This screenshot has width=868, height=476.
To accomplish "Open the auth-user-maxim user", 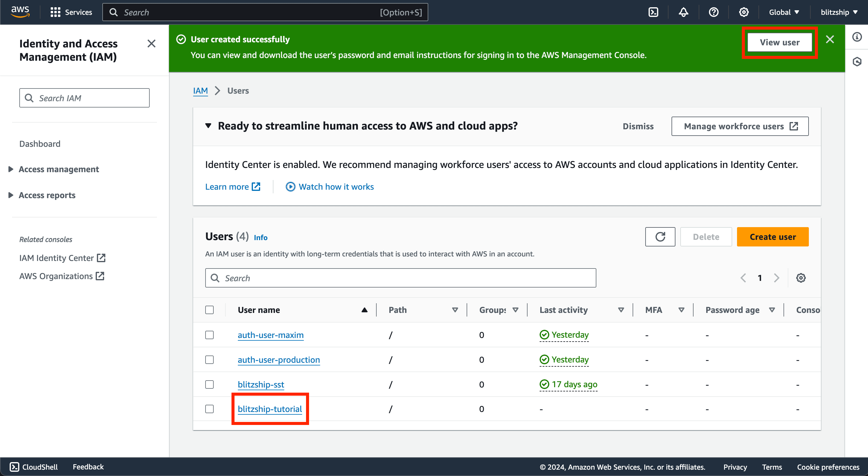I will [x=271, y=335].
